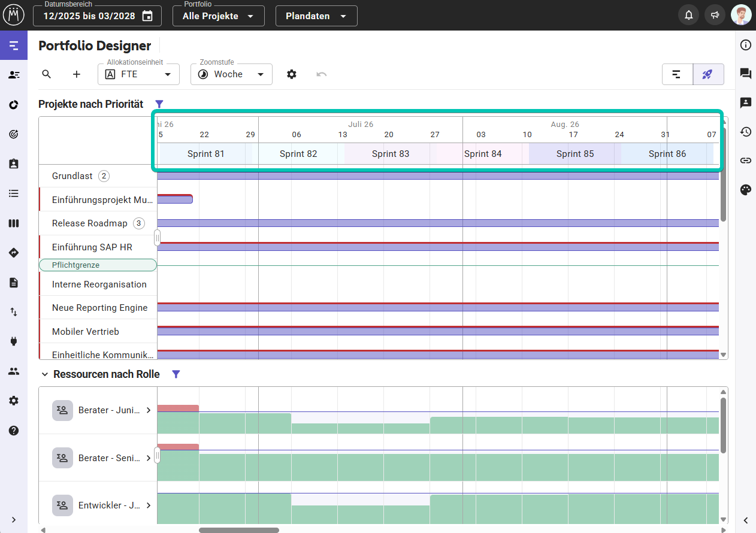Open the notifications bell icon
Screen dimensions: 756x533
click(689, 16)
